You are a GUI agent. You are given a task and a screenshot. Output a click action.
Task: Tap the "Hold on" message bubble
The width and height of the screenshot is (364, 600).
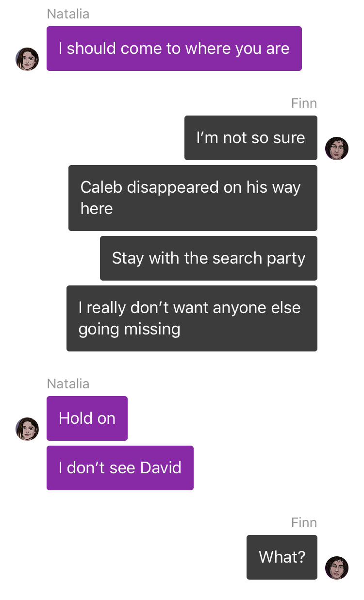pos(87,418)
